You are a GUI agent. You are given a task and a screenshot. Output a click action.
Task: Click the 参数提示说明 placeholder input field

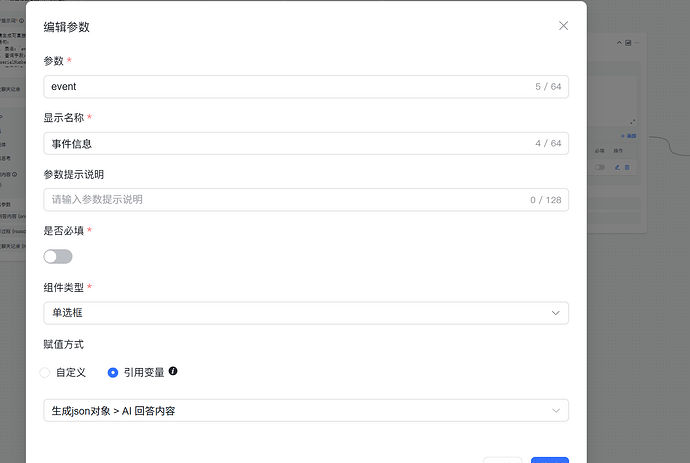point(290,199)
